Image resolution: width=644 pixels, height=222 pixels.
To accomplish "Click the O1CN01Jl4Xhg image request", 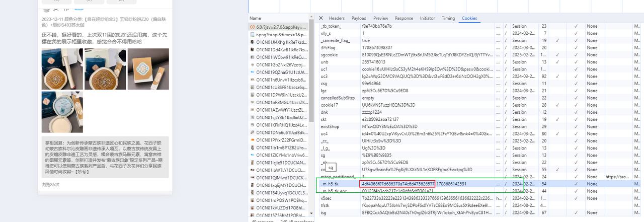I will (281, 42).
